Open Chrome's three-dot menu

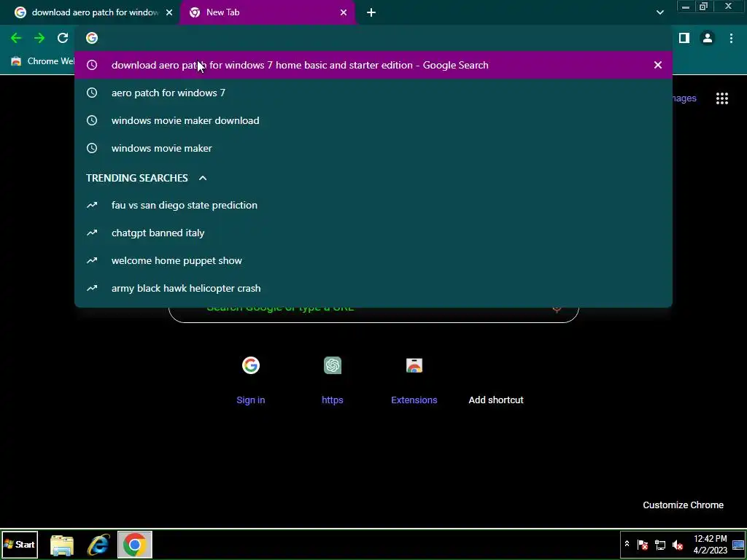coord(731,38)
